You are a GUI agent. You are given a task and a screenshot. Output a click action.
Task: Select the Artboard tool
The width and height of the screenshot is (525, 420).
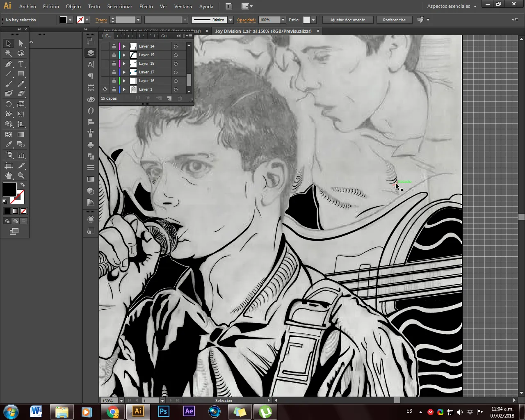(x=9, y=166)
